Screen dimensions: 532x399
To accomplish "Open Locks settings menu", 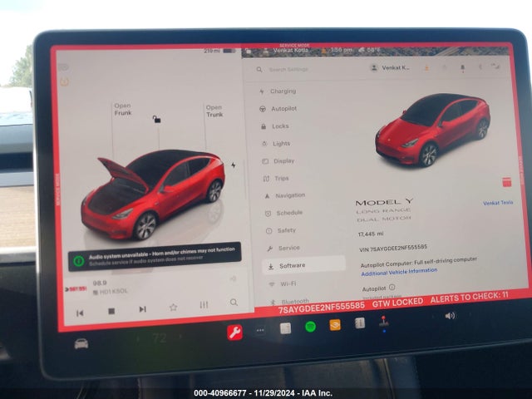I will click(275, 126).
